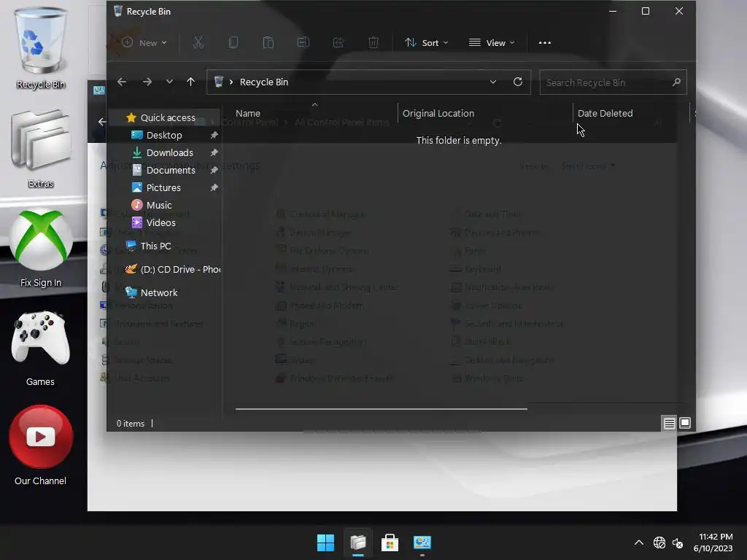Select Documents in navigation pane

(x=164, y=171)
